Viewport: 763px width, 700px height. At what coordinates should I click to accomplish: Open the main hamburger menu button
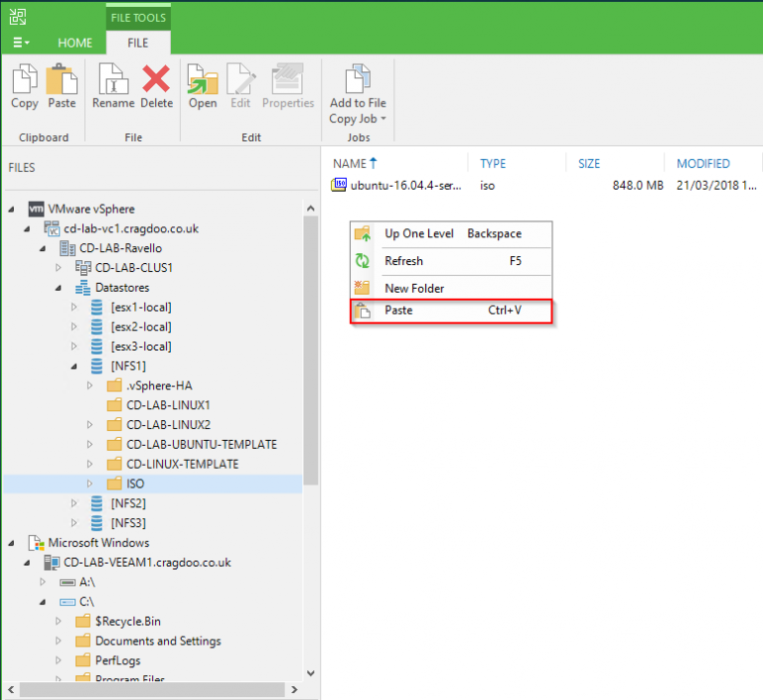point(20,43)
